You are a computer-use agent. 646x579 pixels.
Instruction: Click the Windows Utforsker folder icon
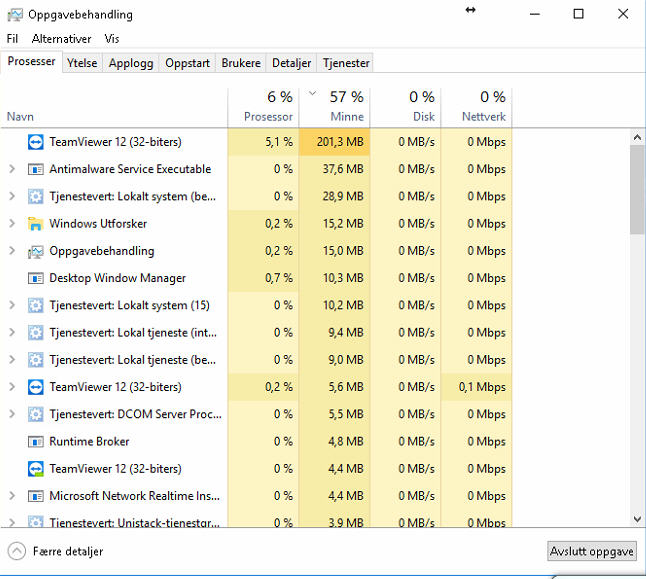(35, 224)
